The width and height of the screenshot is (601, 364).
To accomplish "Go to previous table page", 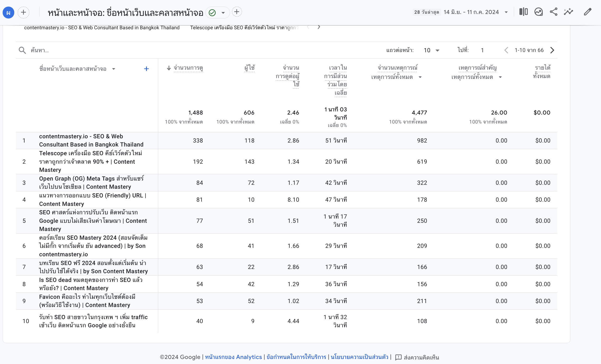I will (x=506, y=50).
